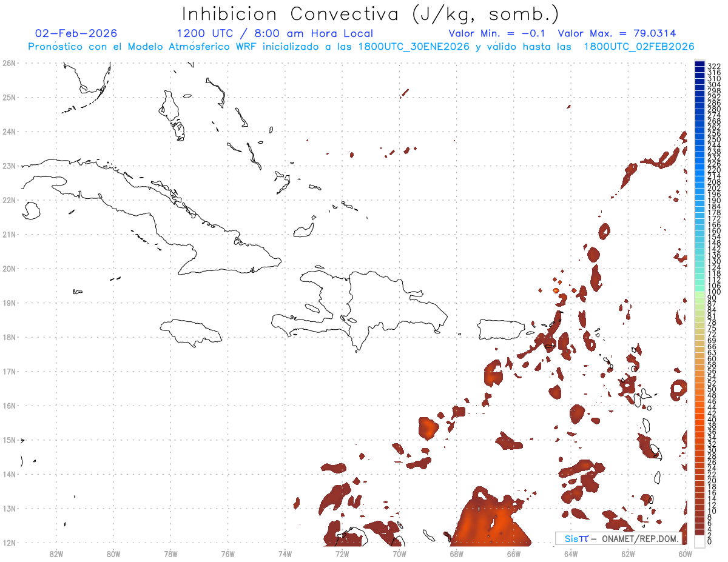Click the "20N" latitude label
This screenshot has height=562, width=728.
click(8, 269)
